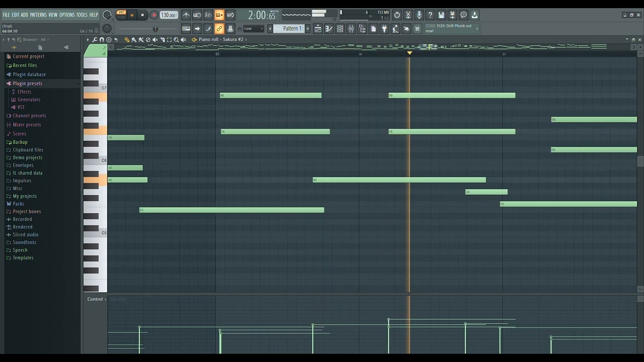
Task: Click the tempo 130.000 field
Action: (x=169, y=15)
